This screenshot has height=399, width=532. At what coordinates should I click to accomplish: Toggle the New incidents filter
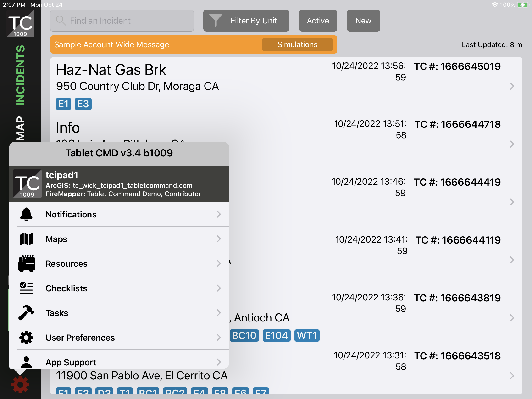(x=363, y=21)
